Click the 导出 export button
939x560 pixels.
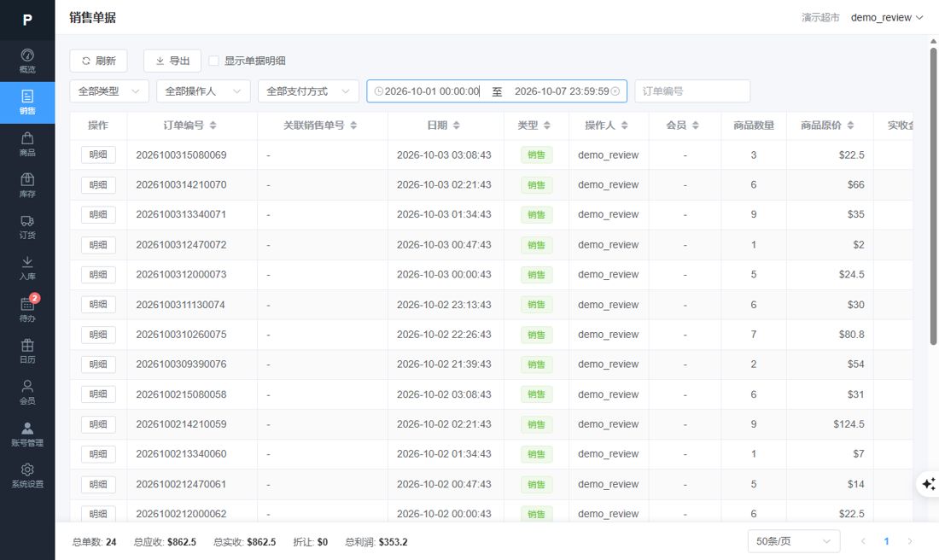tap(172, 61)
